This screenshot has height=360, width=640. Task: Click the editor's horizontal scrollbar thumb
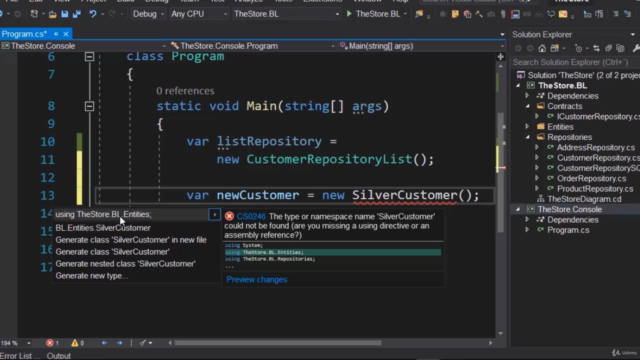point(278,343)
